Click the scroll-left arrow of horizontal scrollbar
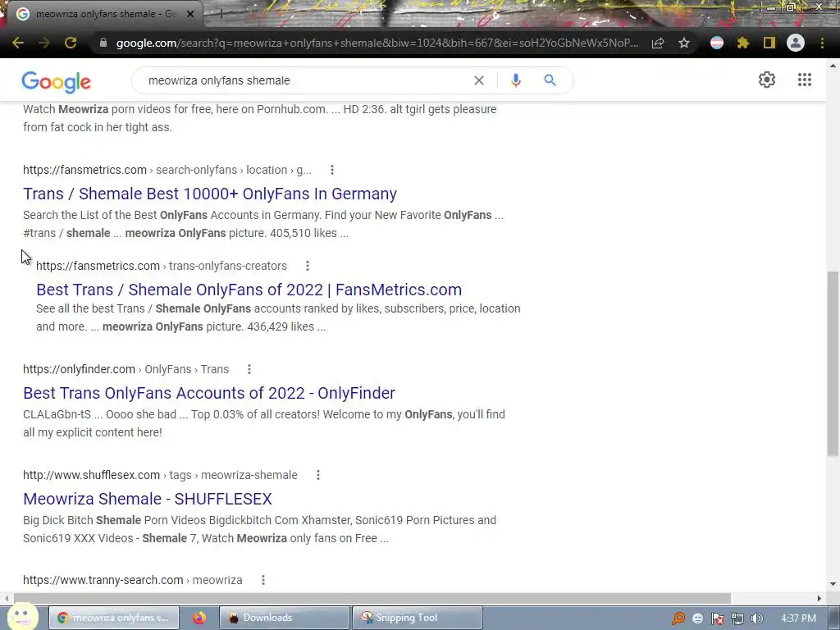The height and width of the screenshot is (630, 840). click(x=7, y=598)
